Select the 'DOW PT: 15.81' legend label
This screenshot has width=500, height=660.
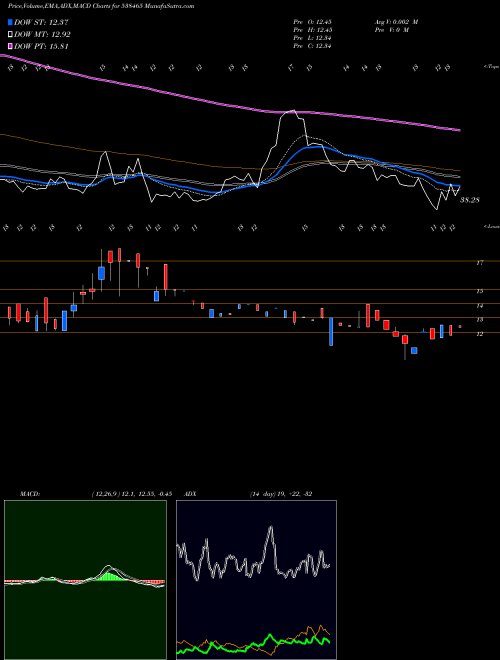click(41, 47)
